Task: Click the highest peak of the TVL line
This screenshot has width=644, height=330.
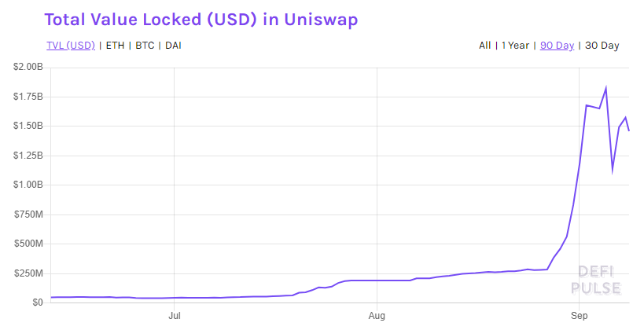Action: (x=605, y=87)
